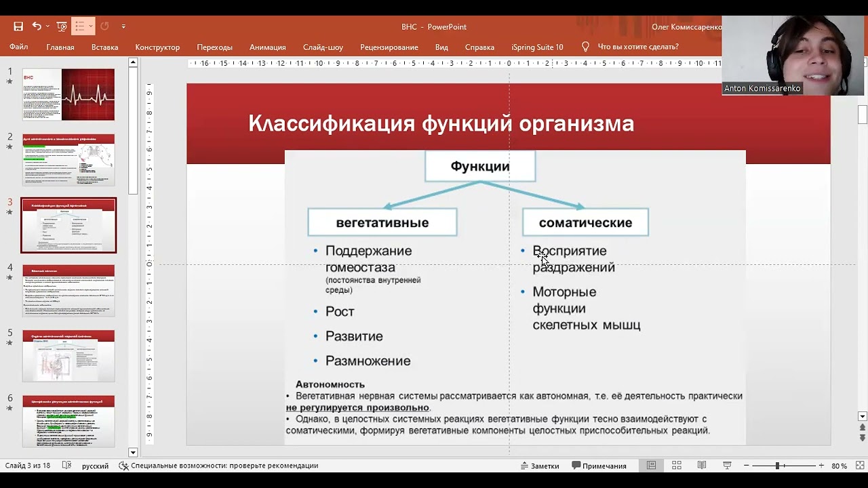Screen dimensions: 868x488
Task: Click the 'Автономность' heading text
Action: click(330, 384)
